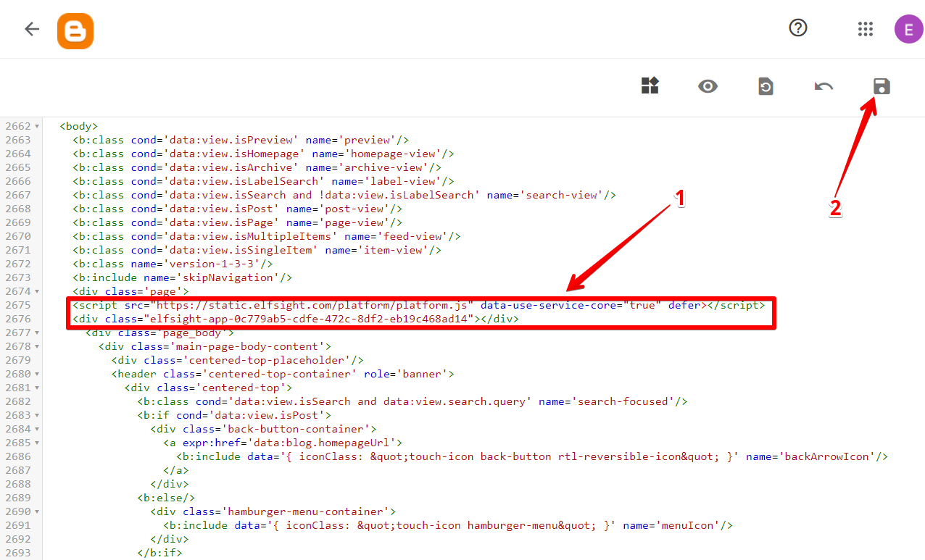Preview theme with the eye icon

click(x=708, y=87)
